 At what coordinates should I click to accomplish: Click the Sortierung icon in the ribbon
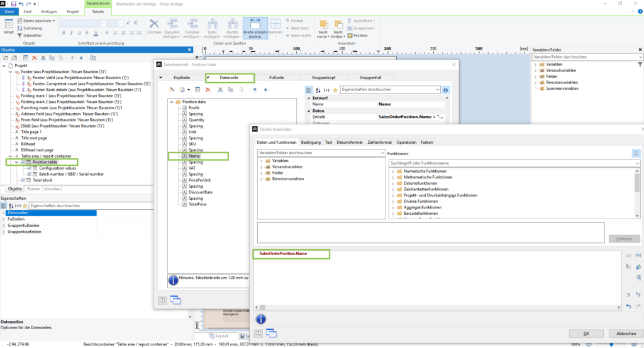[20, 28]
